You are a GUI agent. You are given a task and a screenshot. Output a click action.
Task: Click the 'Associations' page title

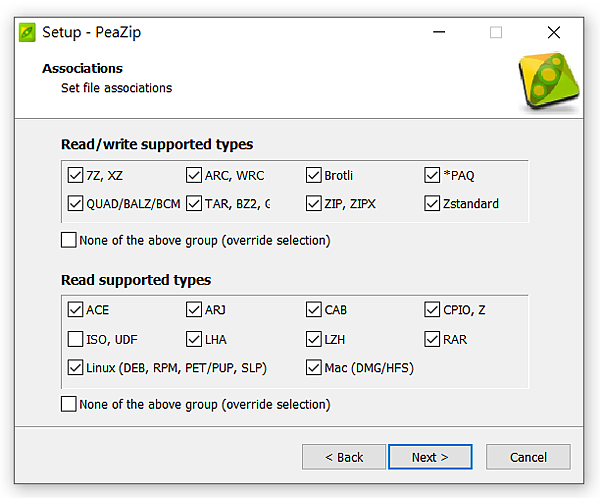click(82, 68)
